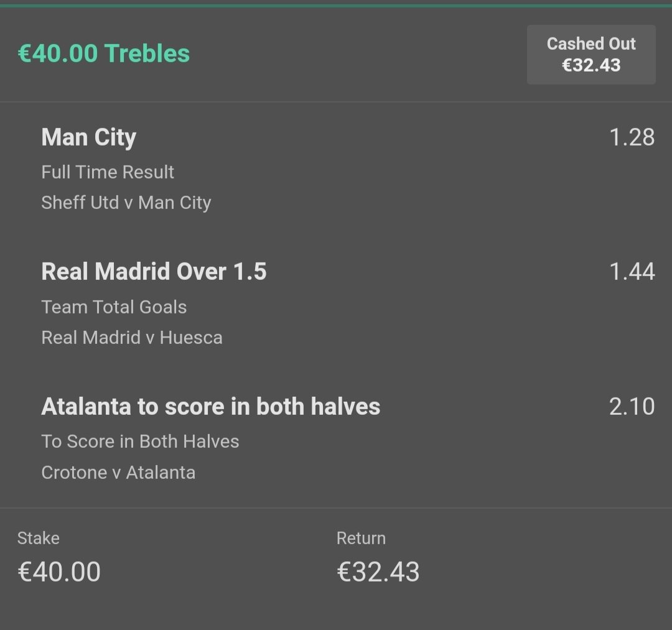The height and width of the screenshot is (630, 672).
Task: Open the Team Total Goals market label
Action: coord(114,307)
